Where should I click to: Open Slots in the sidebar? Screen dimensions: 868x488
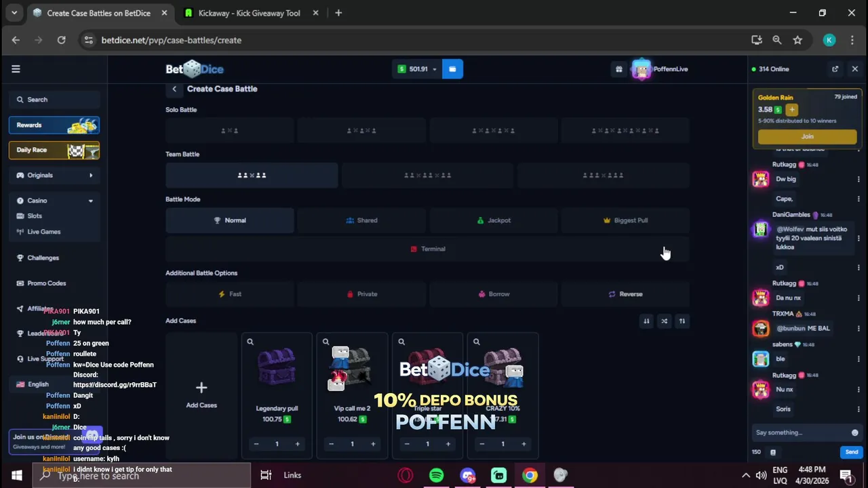tap(35, 216)
